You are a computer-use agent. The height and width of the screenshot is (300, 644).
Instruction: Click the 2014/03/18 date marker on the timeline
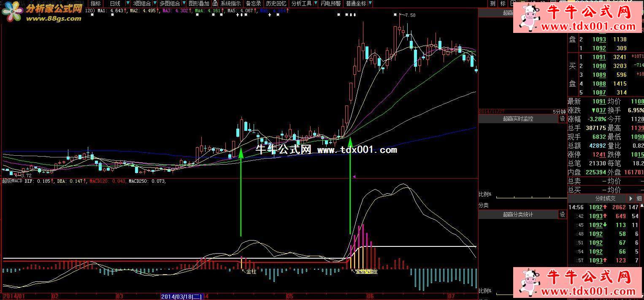[181, 297]
